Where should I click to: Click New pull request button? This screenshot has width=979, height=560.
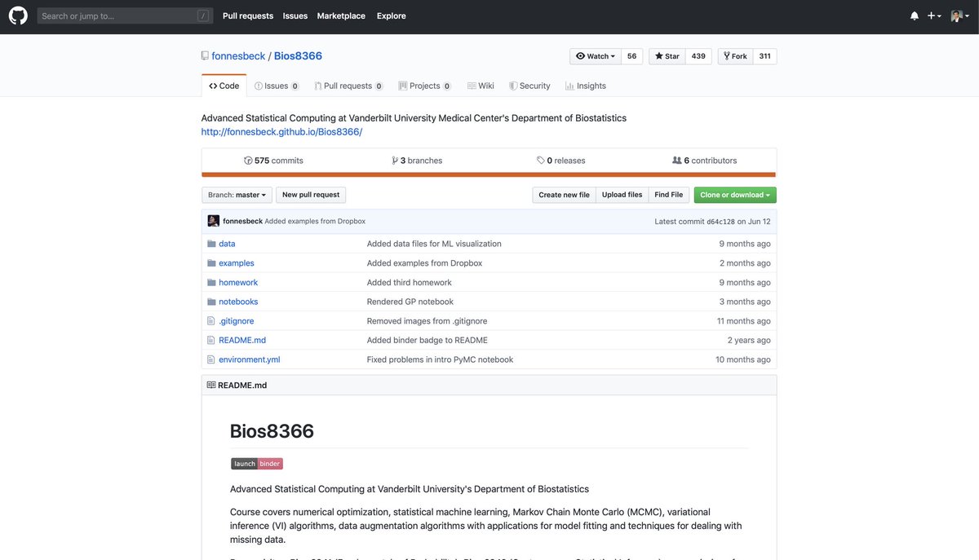[x=310, y=195]
